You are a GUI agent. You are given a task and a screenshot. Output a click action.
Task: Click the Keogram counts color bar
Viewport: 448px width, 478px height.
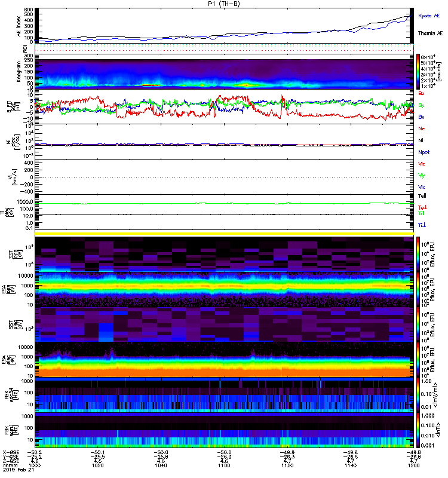(418, 72)
